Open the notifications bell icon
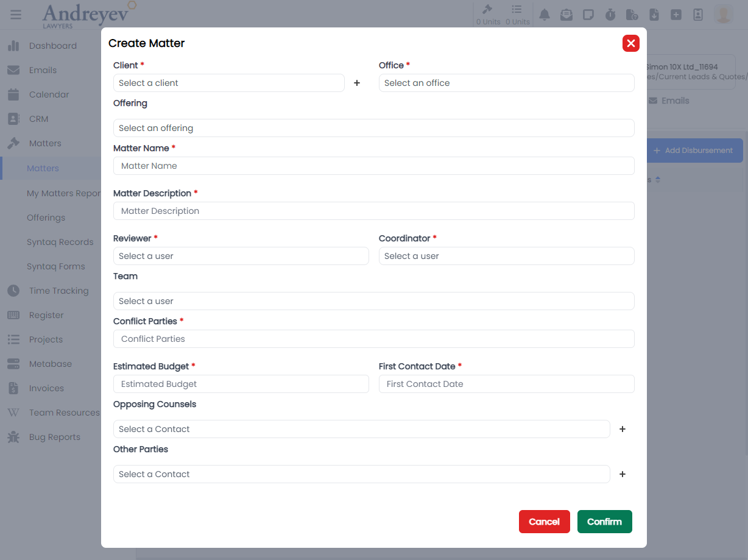This screenshot has height=560, width=748. click(x=545, y=15)
